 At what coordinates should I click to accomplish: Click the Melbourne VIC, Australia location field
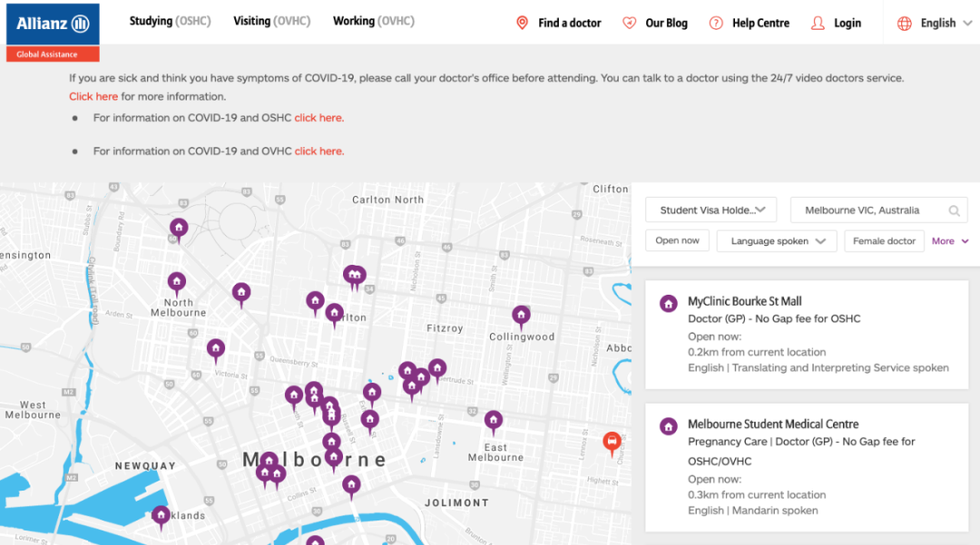point(878,210)
